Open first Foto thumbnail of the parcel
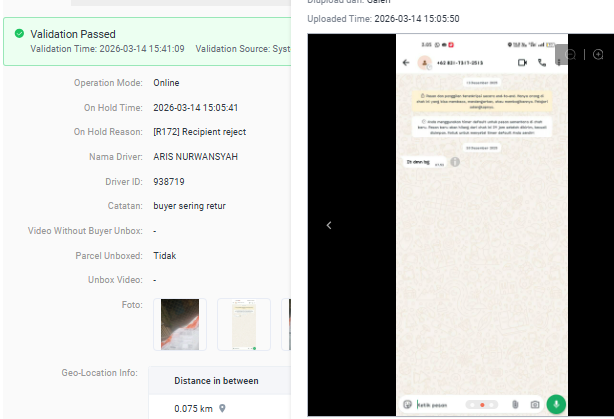This screenshot has height=419, width=614. pos(180,324)
